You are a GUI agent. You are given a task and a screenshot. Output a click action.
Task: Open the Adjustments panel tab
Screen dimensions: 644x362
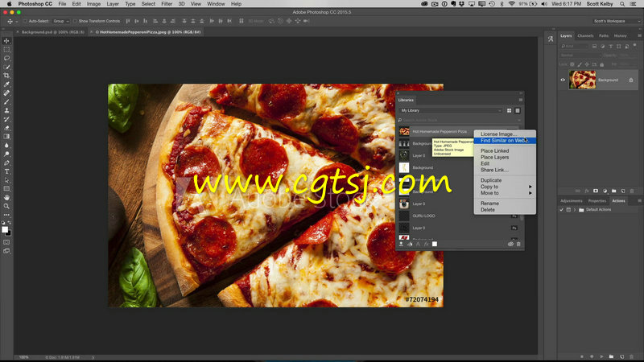(572, 200)
